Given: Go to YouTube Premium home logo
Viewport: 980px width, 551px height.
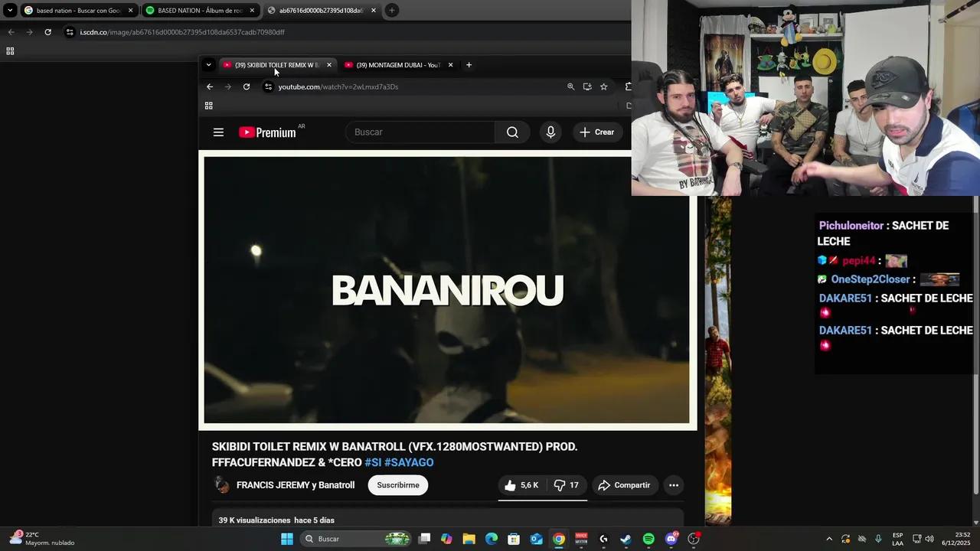Looking at the screenshot, I should [267, 132].
